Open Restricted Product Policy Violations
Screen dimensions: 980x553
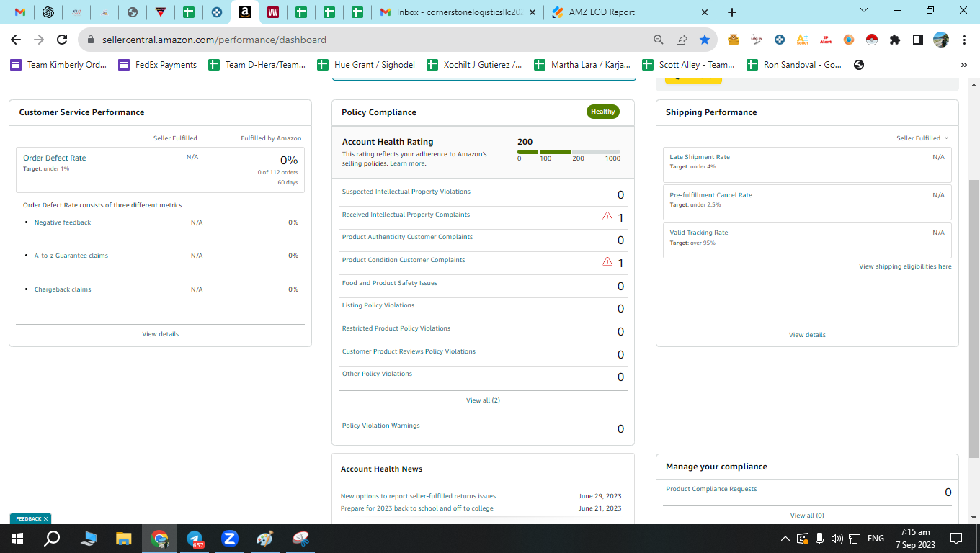coord(396,328)
